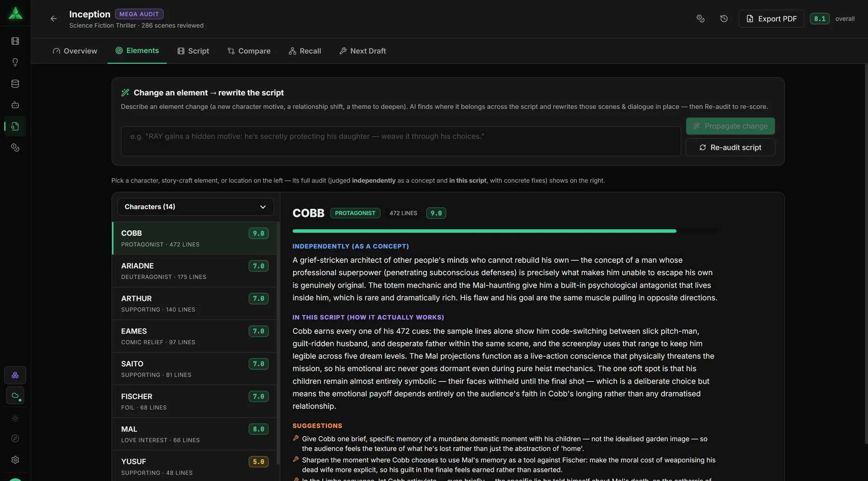868x481 pixels.
Task: Click the IN THIS SCRIPT heading
Action: click(368, 318)
